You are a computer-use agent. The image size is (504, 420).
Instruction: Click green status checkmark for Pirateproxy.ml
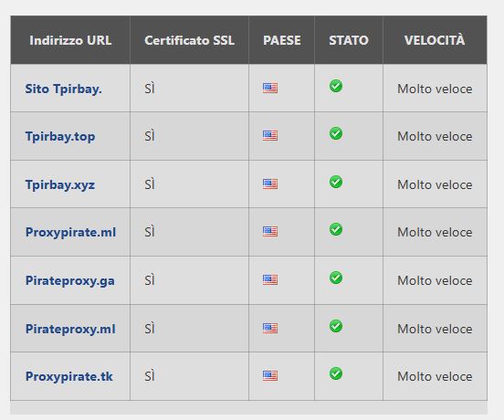pyautogui.click(x=336, y=326)
